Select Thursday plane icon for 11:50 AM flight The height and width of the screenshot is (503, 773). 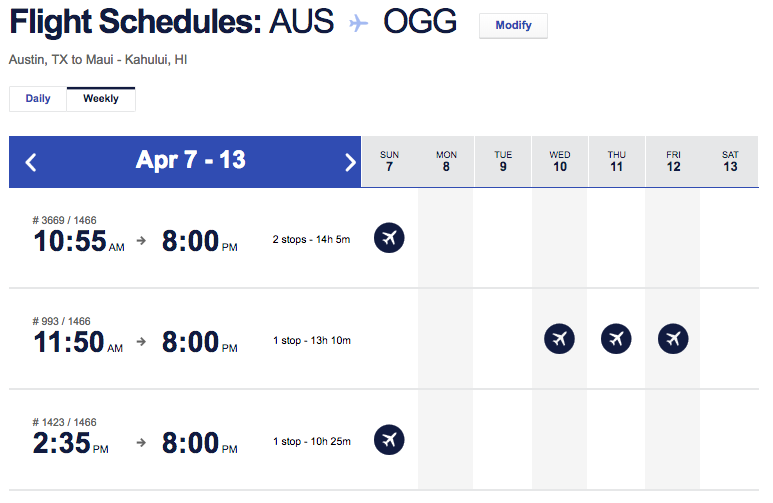pyautogui.click(x=616, y=339)
